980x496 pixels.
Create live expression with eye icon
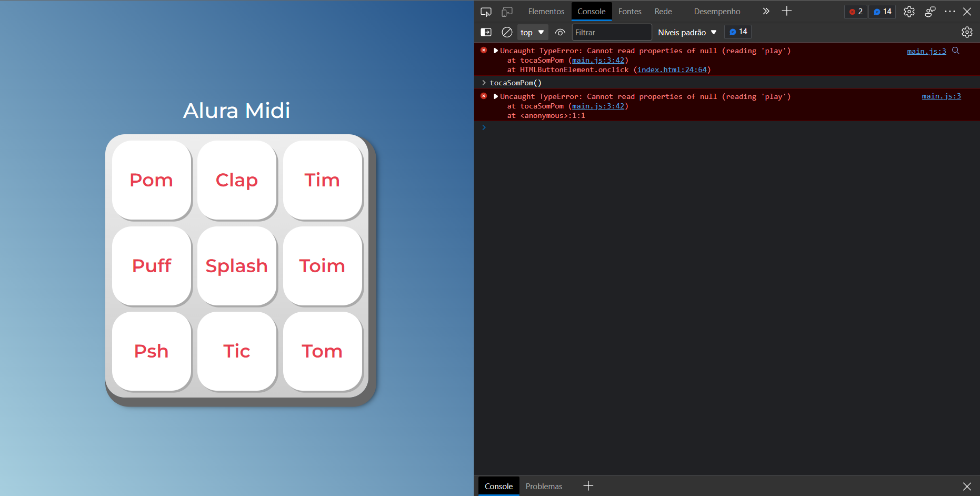560,32
